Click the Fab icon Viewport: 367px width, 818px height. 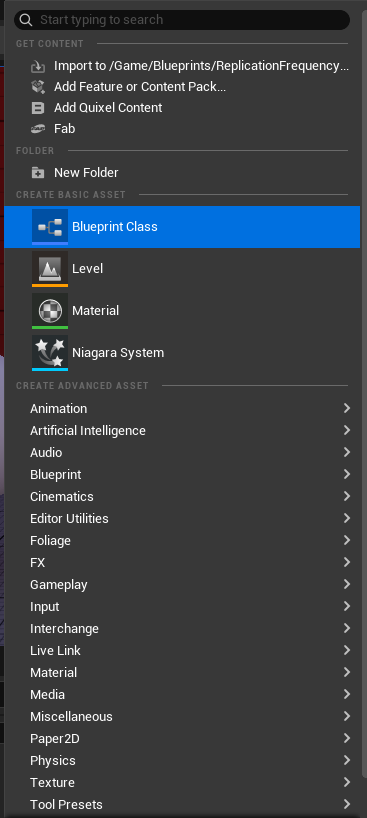coord(38,129)
